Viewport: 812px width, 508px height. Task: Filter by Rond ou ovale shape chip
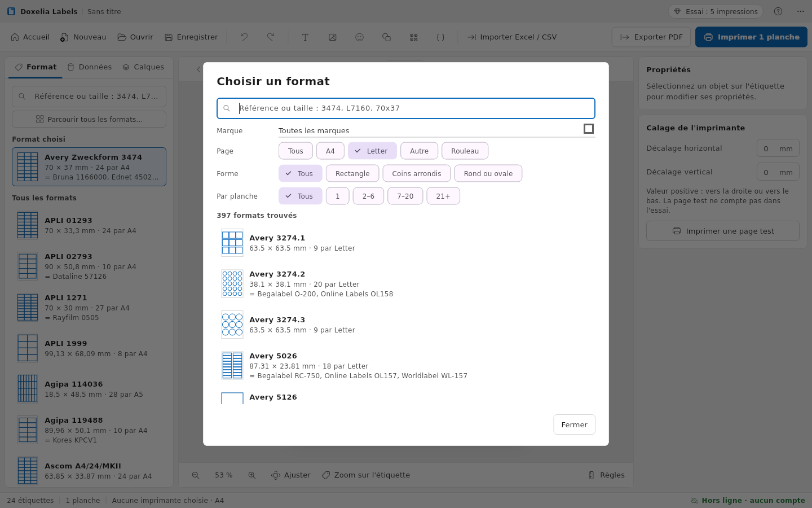coord(488,173)
